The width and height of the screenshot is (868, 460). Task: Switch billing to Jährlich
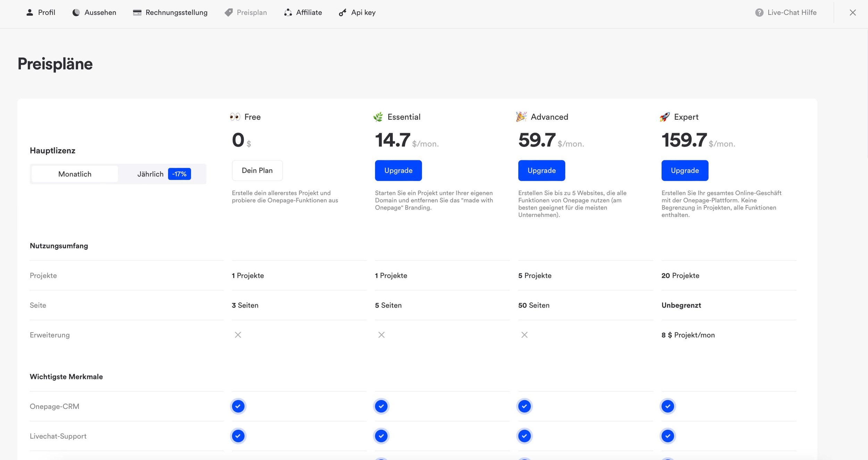tap(150, 174)
